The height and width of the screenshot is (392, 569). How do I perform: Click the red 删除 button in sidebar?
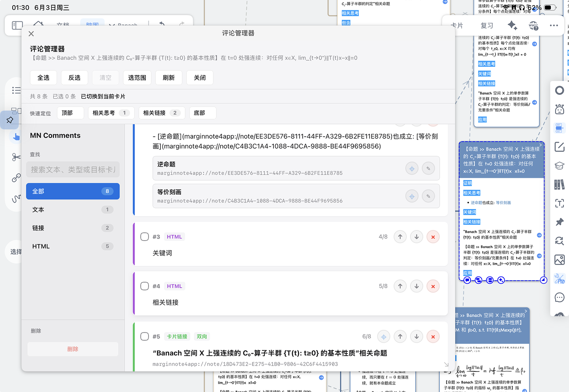tap(73, 349)
